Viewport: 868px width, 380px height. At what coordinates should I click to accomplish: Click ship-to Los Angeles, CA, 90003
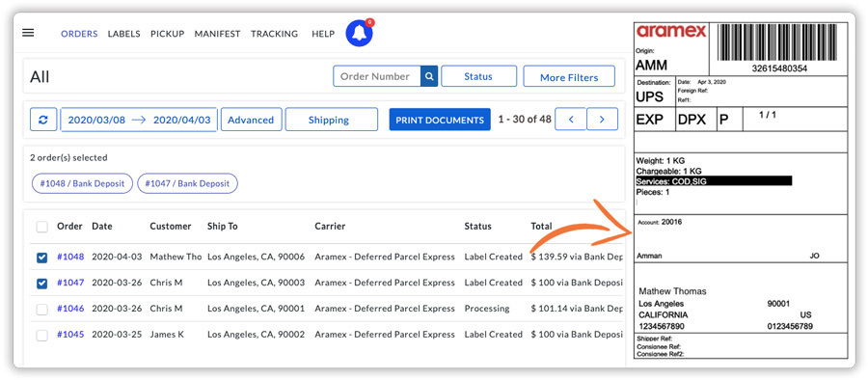click(x=257, y=283)
